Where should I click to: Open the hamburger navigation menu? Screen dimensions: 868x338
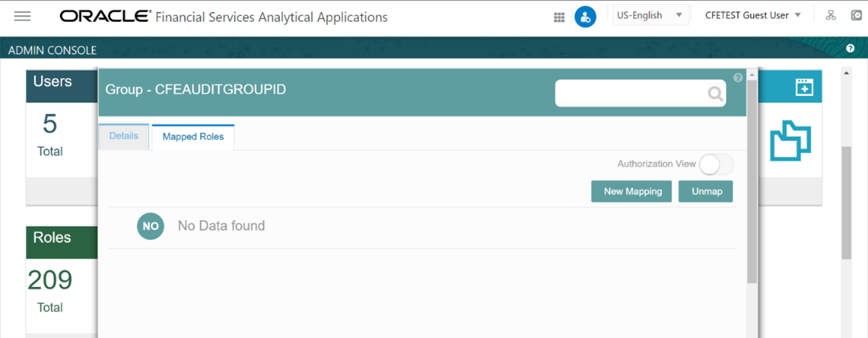23,16
